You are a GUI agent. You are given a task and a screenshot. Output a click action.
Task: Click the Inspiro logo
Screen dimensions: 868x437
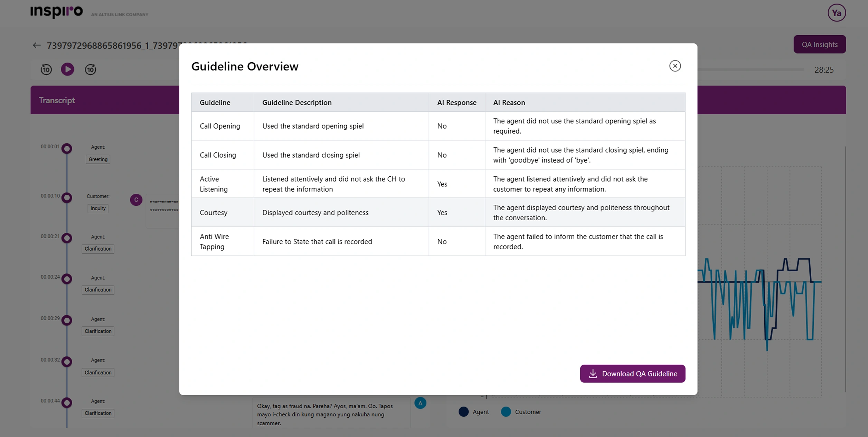click(57, 12)
